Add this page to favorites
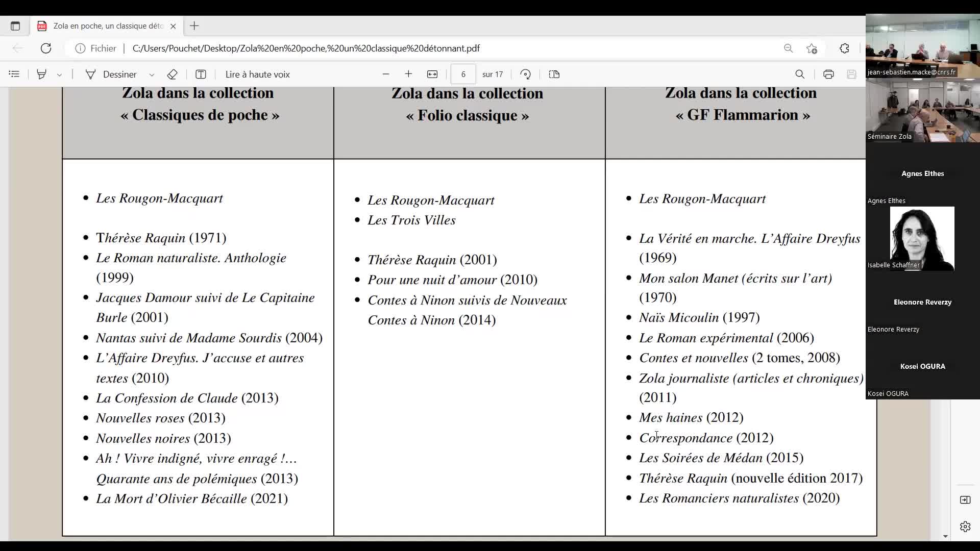Viewport: 980px width, 551px height. click(812, 48)
